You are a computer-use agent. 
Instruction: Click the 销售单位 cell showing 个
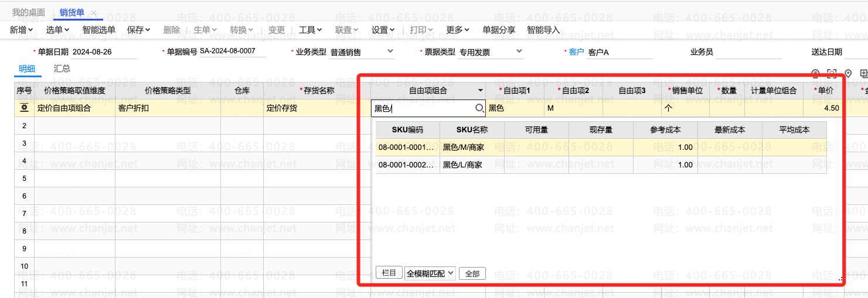click(x=685, y=108)
